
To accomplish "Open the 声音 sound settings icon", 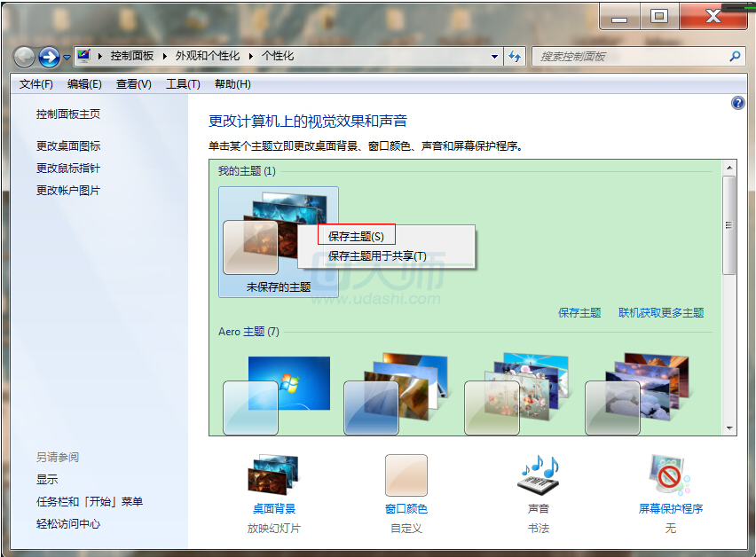I will (x=538, y=477).
